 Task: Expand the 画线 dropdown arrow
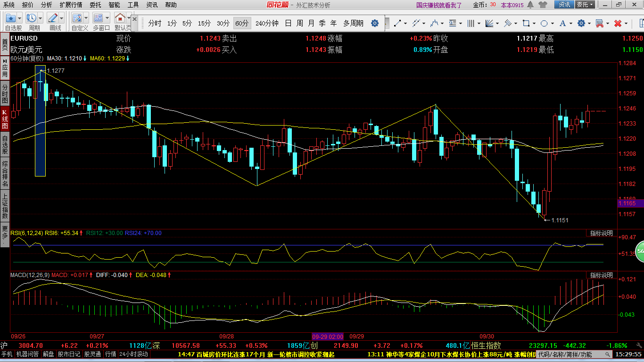coord(62,18)
